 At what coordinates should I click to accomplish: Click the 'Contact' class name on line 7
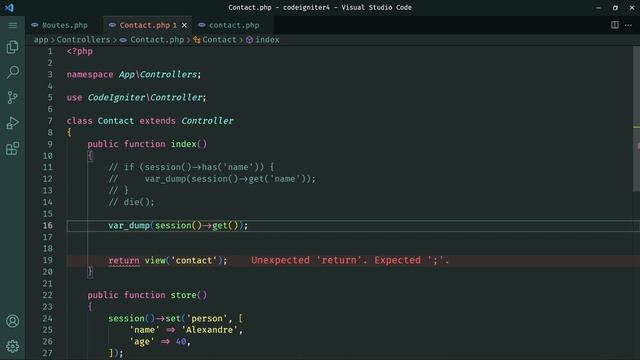tap(116, 121)
